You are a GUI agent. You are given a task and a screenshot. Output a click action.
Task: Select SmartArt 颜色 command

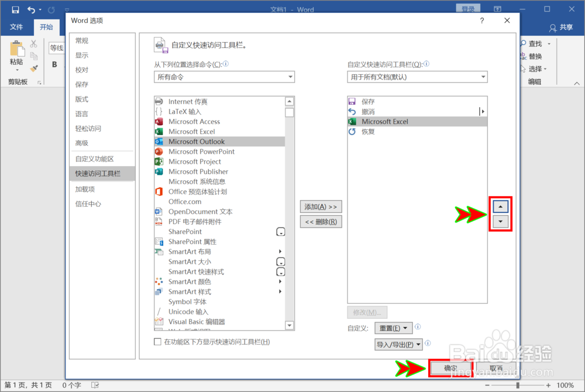[219, 281]
